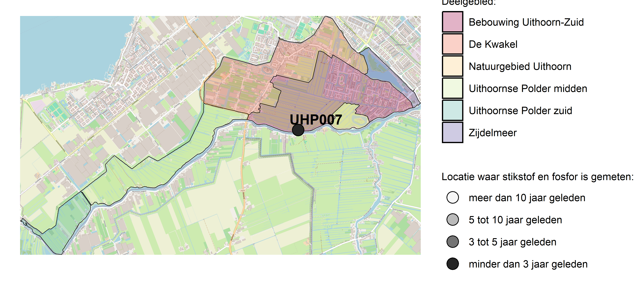This screenshot has height=291, width=644.
Task: Click the 'Uithoornse Polder midden' legend text
Action: click(528, 88)
